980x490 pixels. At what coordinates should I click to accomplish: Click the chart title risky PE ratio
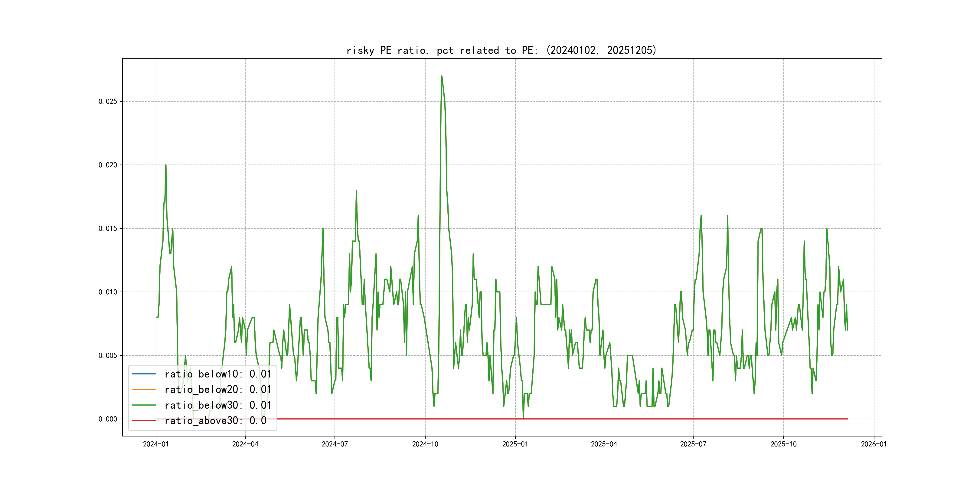[501, 50]
